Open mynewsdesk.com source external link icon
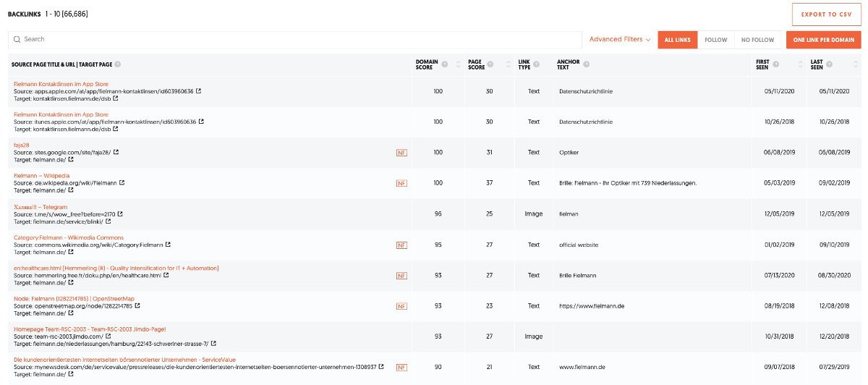This screenshot has height=385, width=868. coord(381,367)
